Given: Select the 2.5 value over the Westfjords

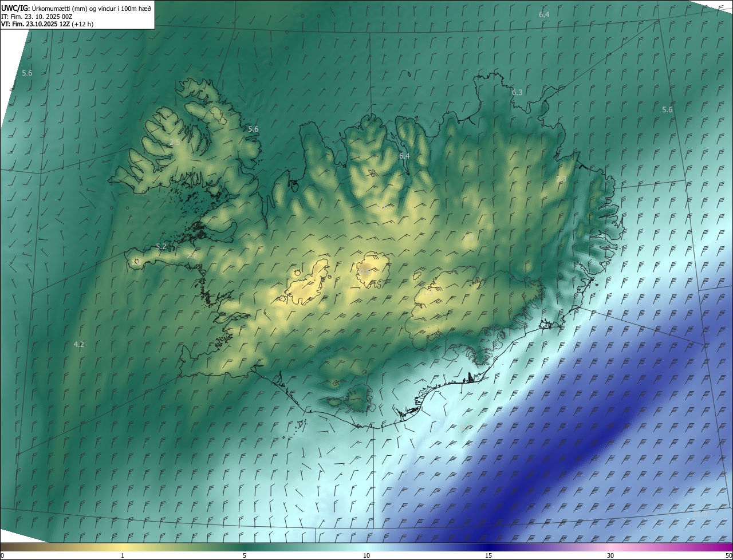Looking at the screenshot, I should point(175,142).
